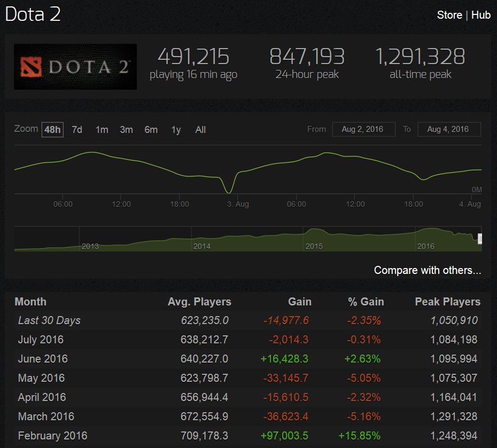Select the 3m zoom range
497x448 pixels.
pyautogui.click(x=126, y=130)
